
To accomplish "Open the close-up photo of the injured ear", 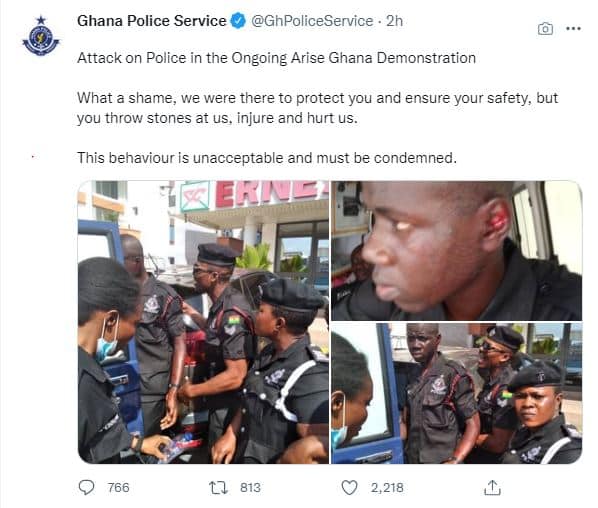I will click(x=457, y=251).
